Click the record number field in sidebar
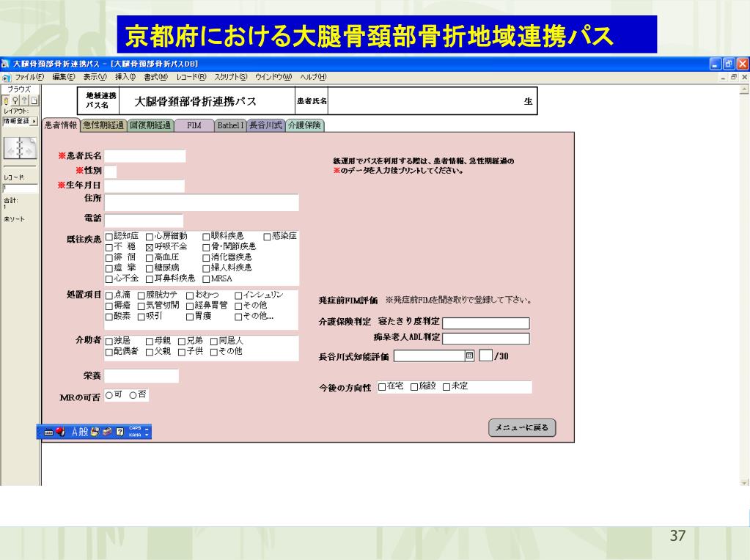 [x=20, y=188]
